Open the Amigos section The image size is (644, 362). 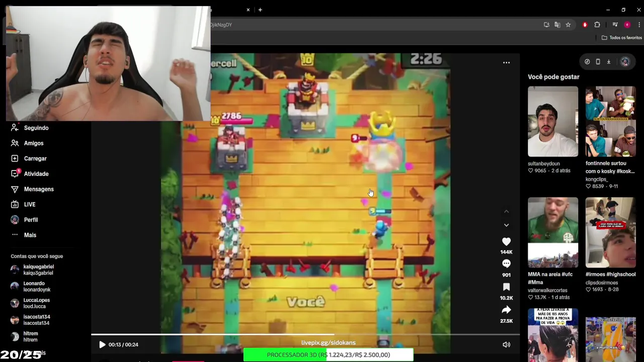[x=34, y=143]
